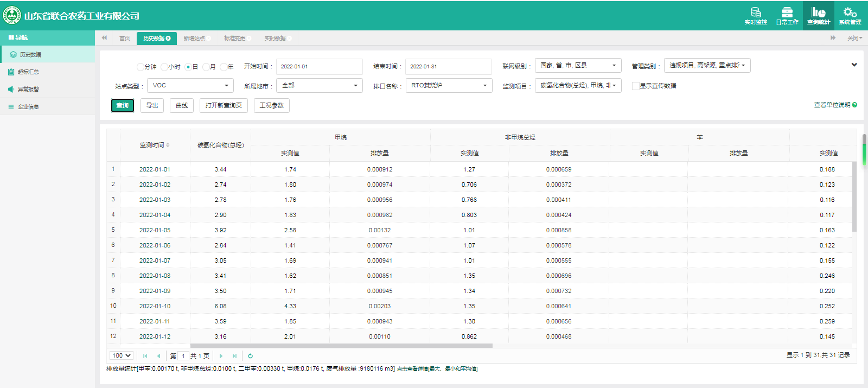Open the page size 100 dropdown
Screen dimensions: 868x388
122,355
